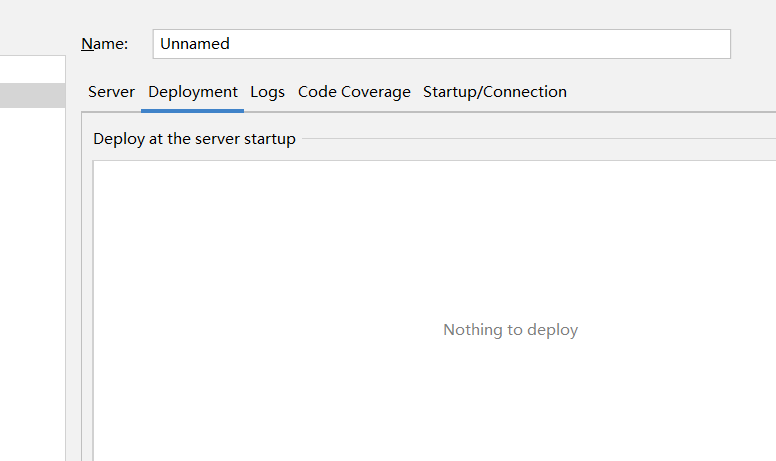
Task: Click the "Deploy at the server startup" label
Action: click(194, 139)
